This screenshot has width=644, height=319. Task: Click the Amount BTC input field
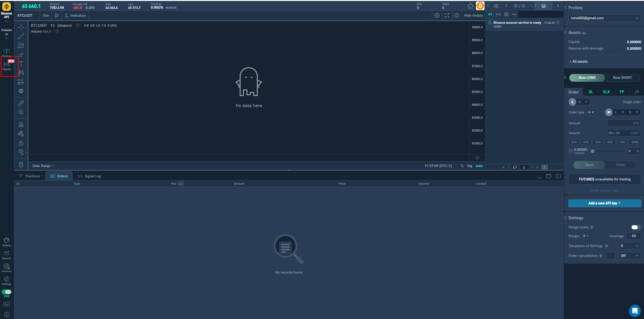tap(624, 123)
